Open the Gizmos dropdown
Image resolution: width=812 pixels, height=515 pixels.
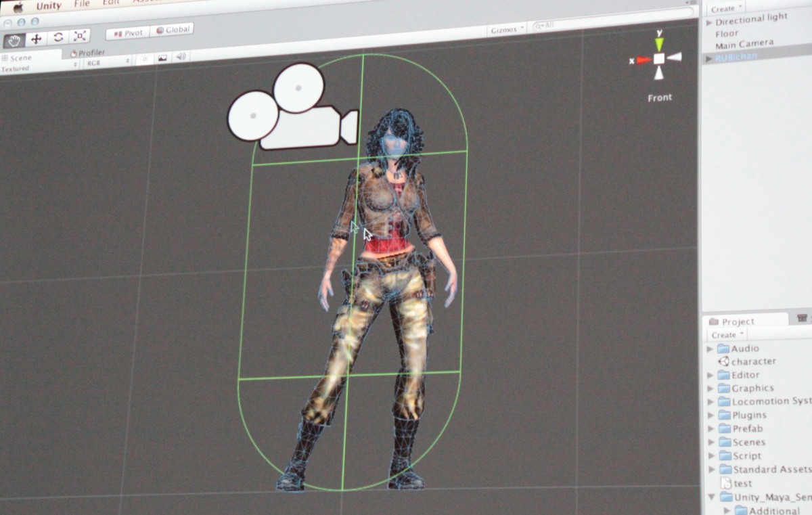506,30
